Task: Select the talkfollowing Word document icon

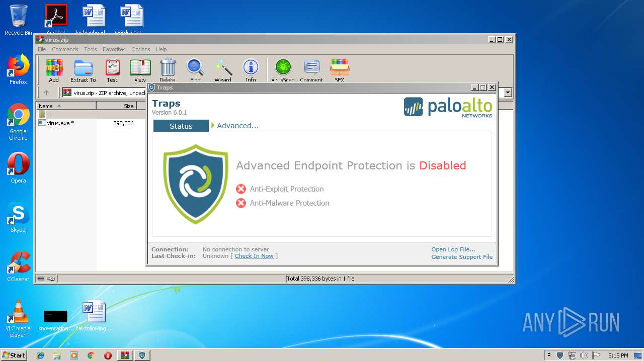Action: coord(94,316)
